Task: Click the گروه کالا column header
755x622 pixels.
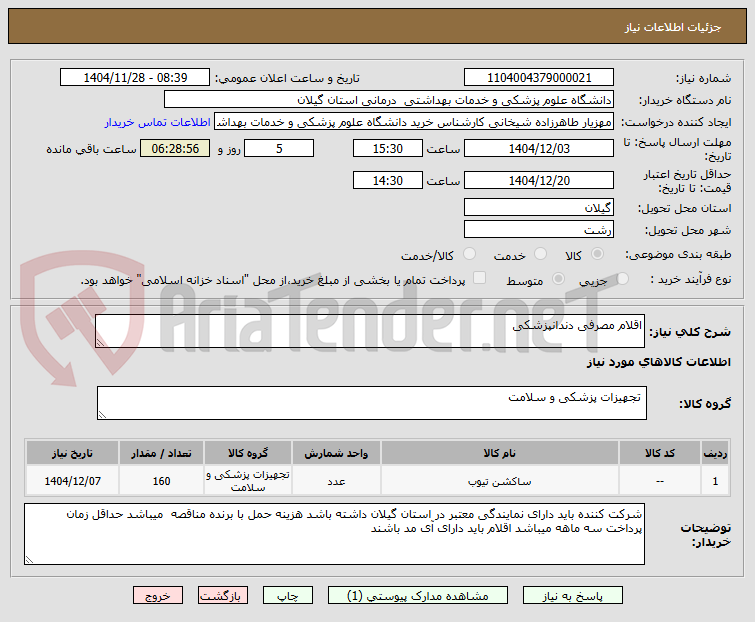Action: pyautogui.click(x=247, y=453)
